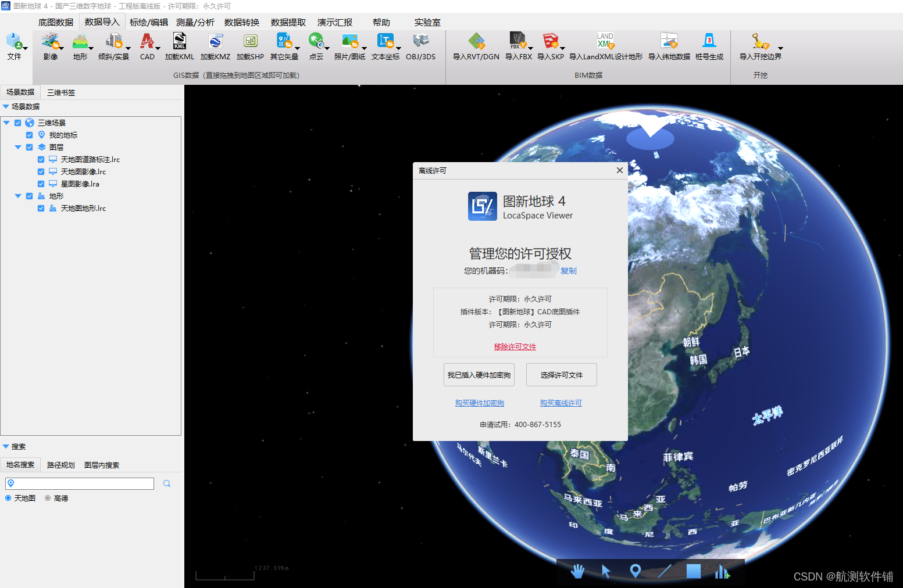Switch to the 三维书签 tab
Screen dimensions: 903x588
[61, 92]
